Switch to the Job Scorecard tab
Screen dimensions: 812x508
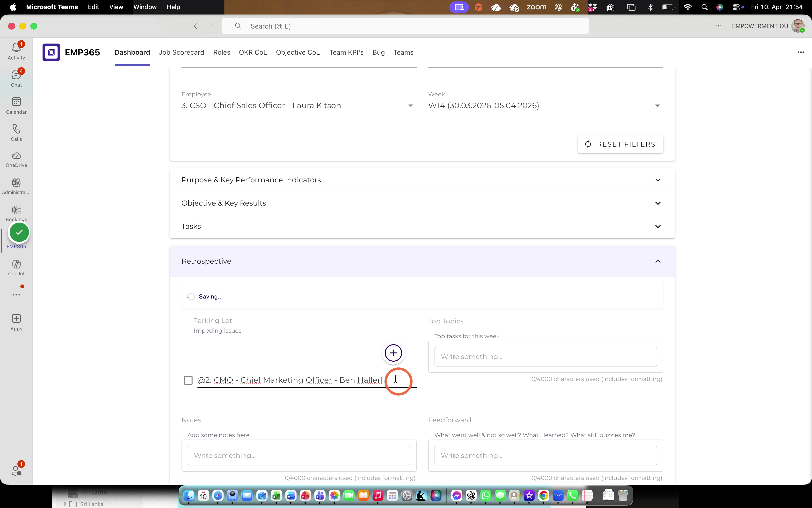181,52
